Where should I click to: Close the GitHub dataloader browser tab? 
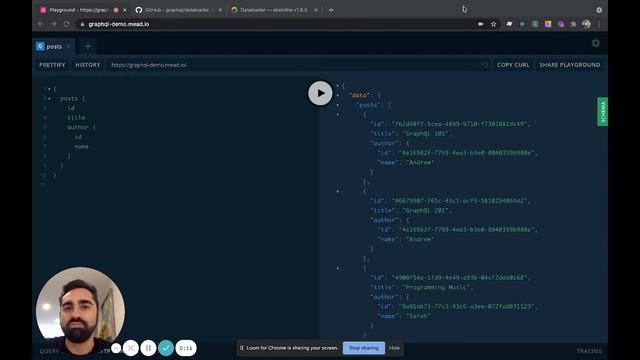tap(220, 10)
